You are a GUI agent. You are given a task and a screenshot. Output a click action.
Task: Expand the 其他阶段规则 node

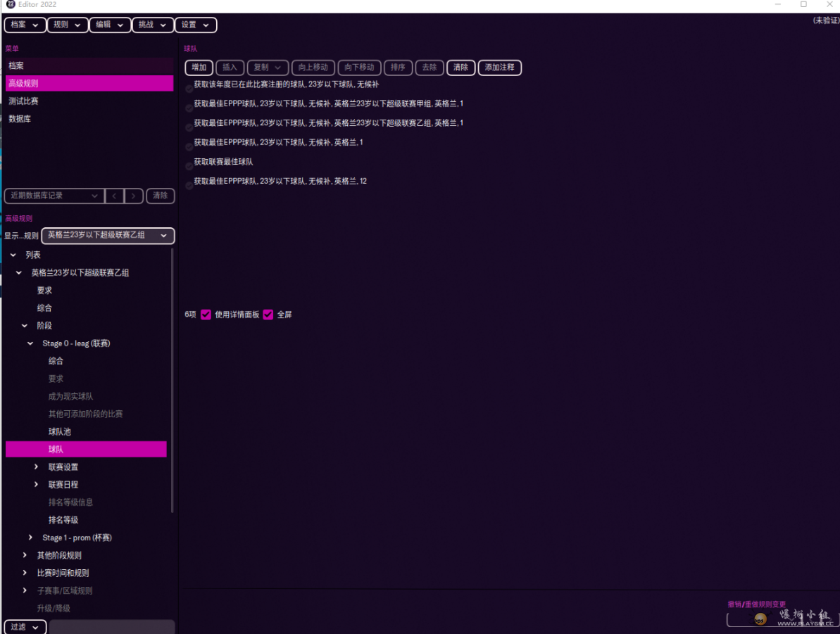point(25,556)
